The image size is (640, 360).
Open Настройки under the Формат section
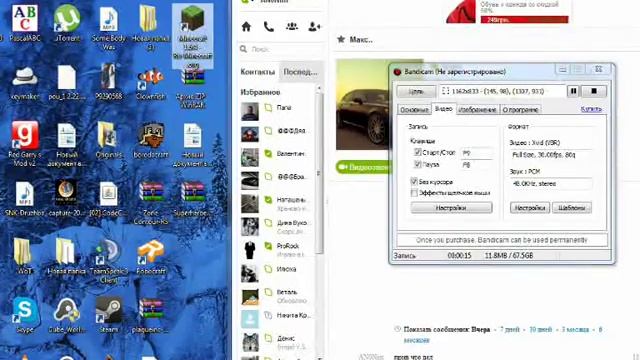click(x=529, y=208)
